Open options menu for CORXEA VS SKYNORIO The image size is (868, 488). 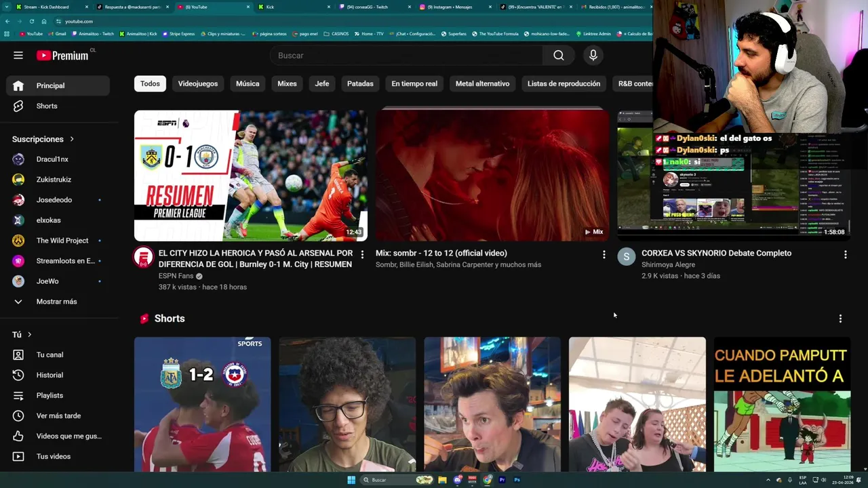point(845,254)
